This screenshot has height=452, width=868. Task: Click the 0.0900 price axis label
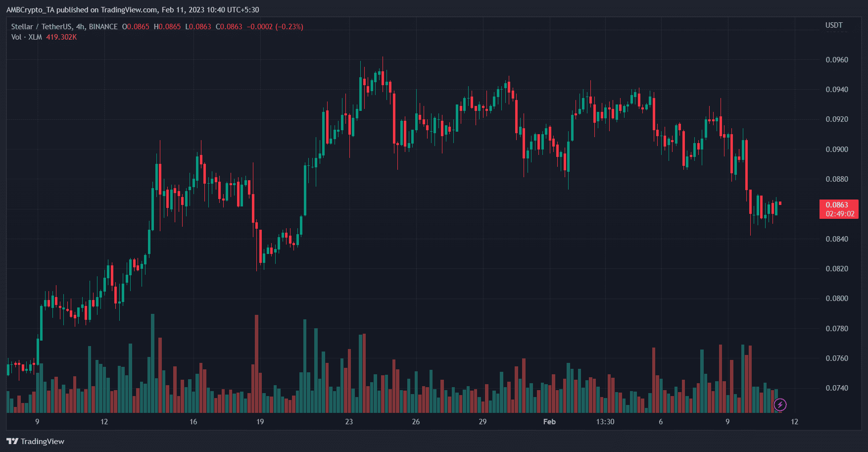tap(837, 150)
